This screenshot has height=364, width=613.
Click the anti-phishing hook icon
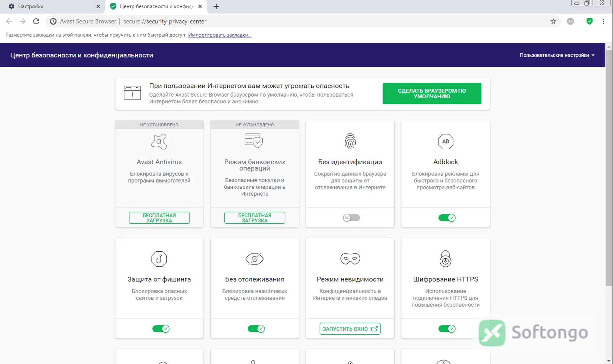click(x=159, y=259)
